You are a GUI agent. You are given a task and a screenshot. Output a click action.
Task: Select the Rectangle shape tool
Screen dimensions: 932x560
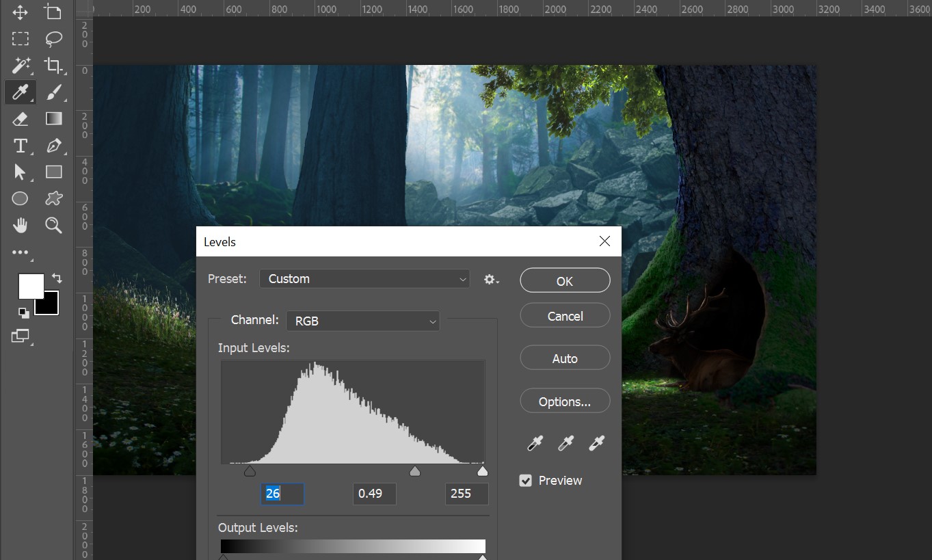53,172
